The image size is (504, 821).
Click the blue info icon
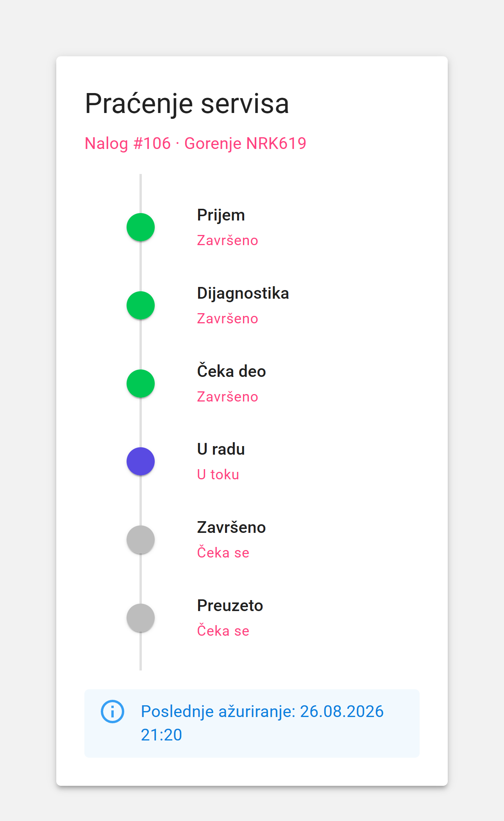click(x=113, y=712)
